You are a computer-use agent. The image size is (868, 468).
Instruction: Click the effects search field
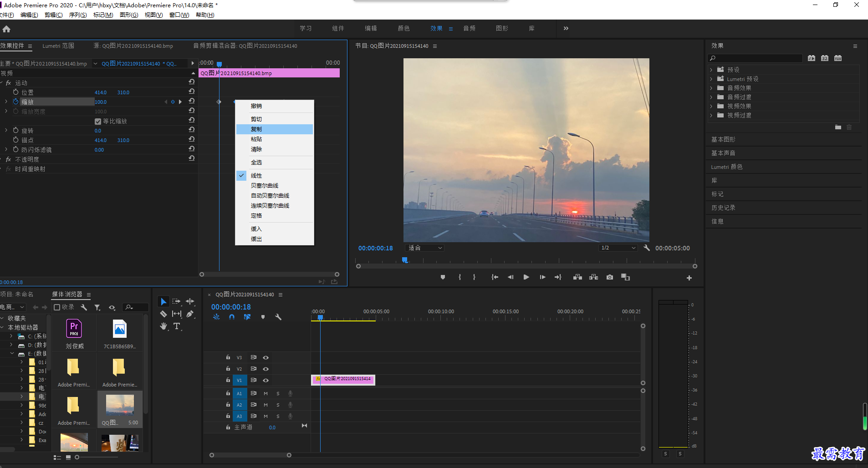755,58
